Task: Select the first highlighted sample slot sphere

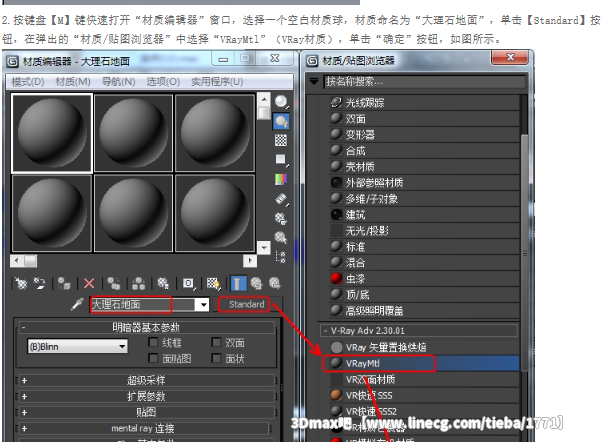Action: pyautogui.click(x=52, y=133)
